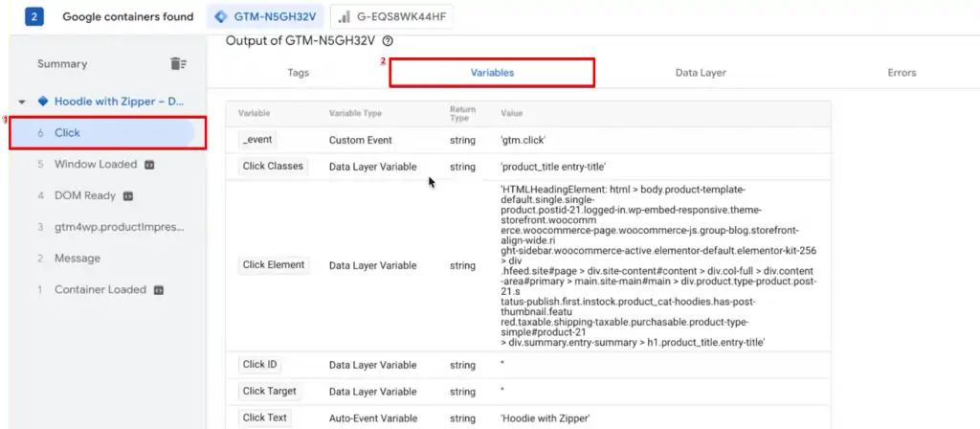
Task: Select the DOM Ready event
Action: click(85, 195)
